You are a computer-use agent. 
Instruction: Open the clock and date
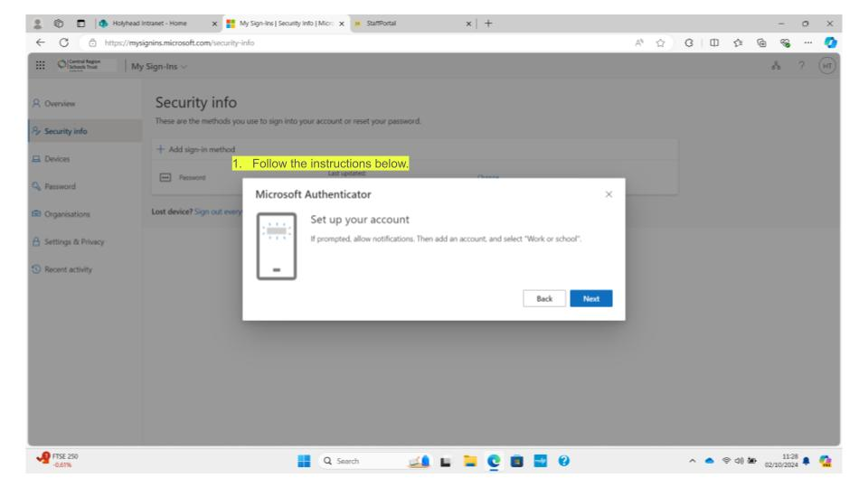pyautogui.click(x=781, y=461)
